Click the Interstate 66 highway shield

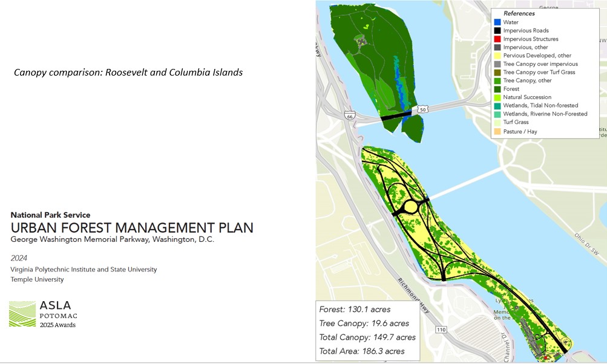(350, 115)
